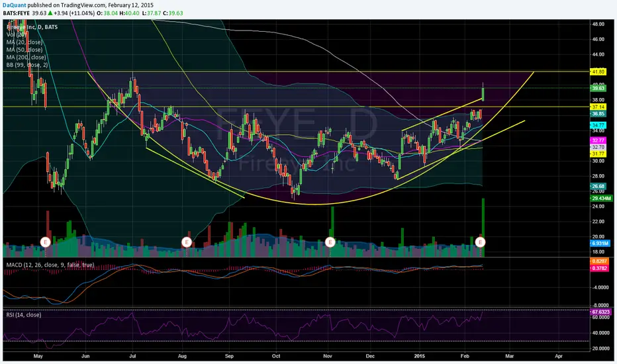Click the Feb label on time axis
Viewport: 617px width, 364px height.
(465, 356)
